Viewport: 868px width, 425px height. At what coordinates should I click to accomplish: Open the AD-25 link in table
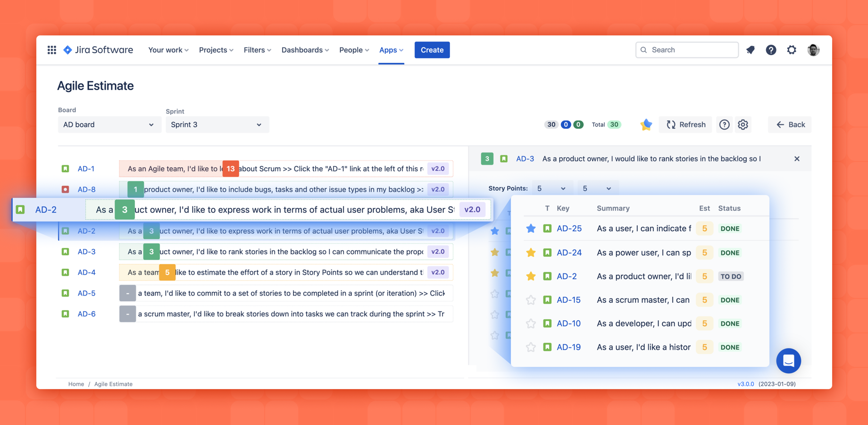click(x=569, y=229)
